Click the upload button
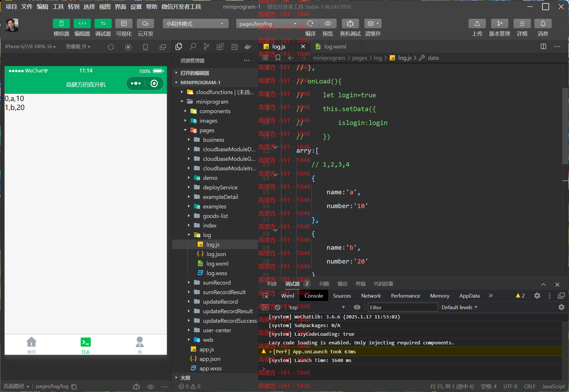 pos(477,24)
